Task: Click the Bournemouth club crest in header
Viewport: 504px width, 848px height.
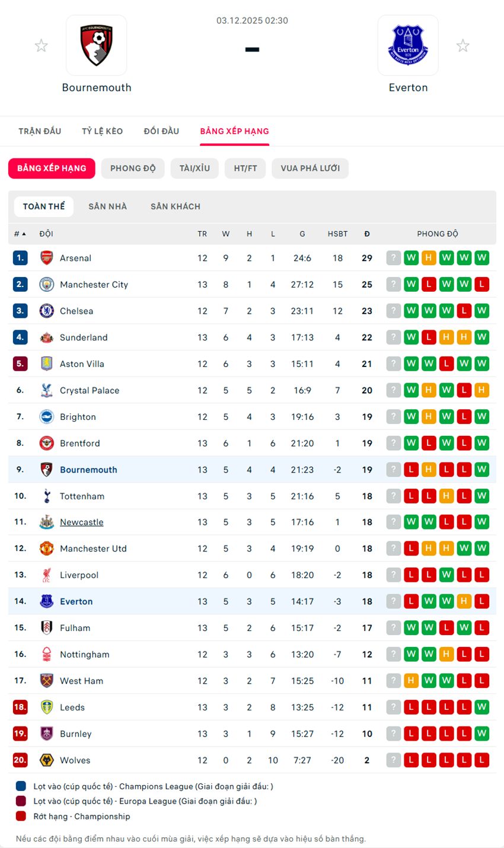Action: (96, 46)
